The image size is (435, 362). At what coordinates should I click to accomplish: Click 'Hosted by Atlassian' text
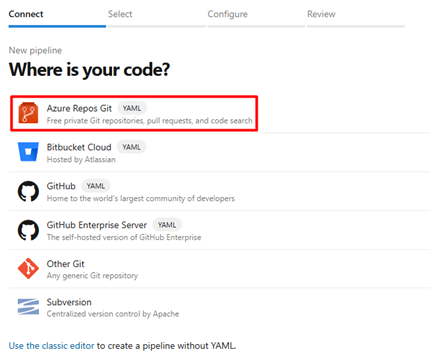(x=81, y=160)
